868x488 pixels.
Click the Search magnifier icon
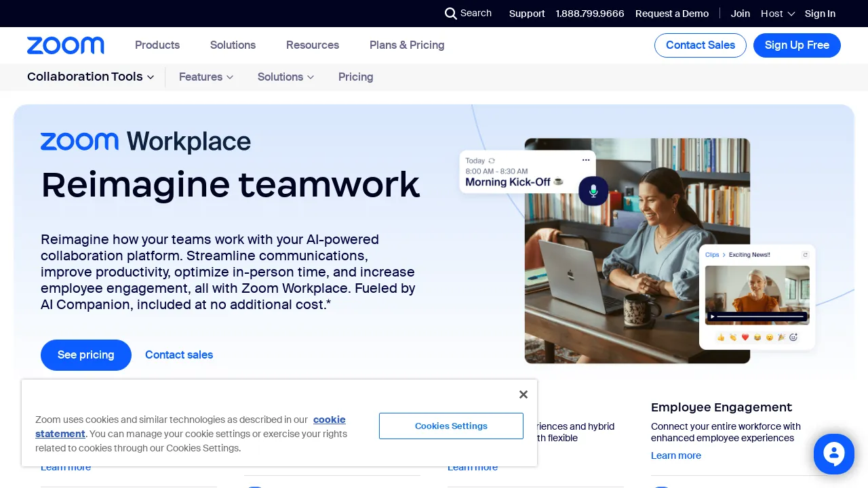coord(451,14)
